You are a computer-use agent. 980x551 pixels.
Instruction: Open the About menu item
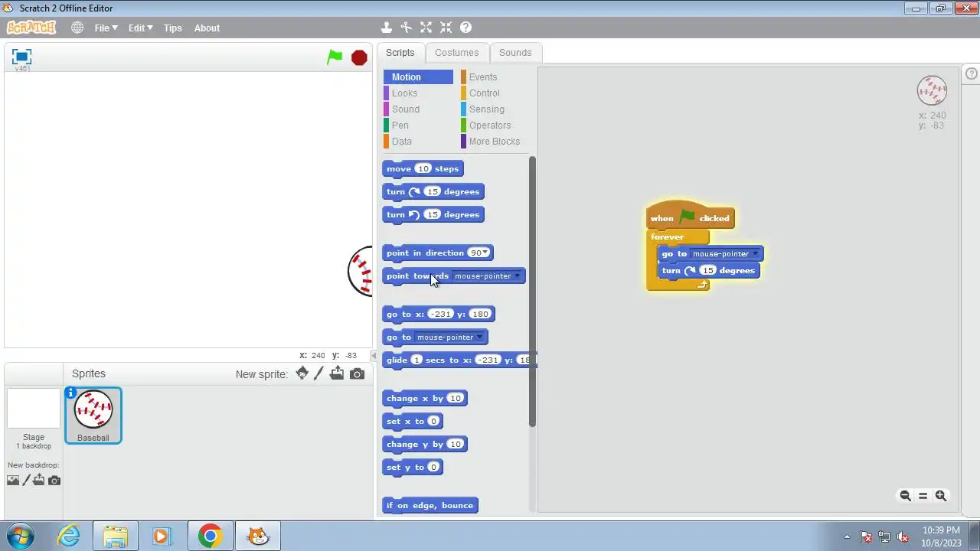click(207, 28)
